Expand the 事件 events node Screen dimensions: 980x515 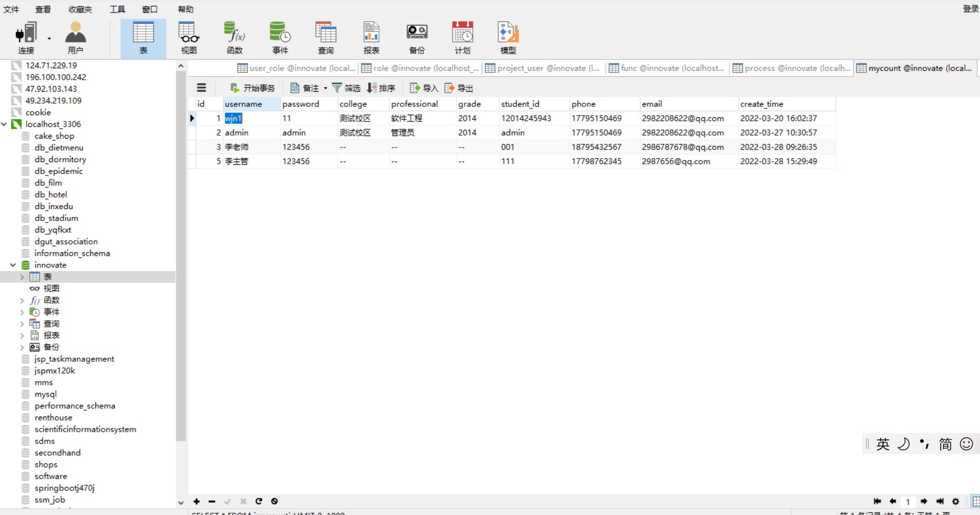(x=22, y=312)
